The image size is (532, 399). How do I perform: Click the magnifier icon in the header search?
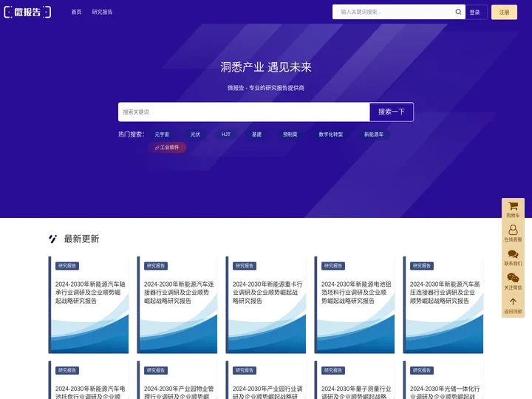coord(458,12)
